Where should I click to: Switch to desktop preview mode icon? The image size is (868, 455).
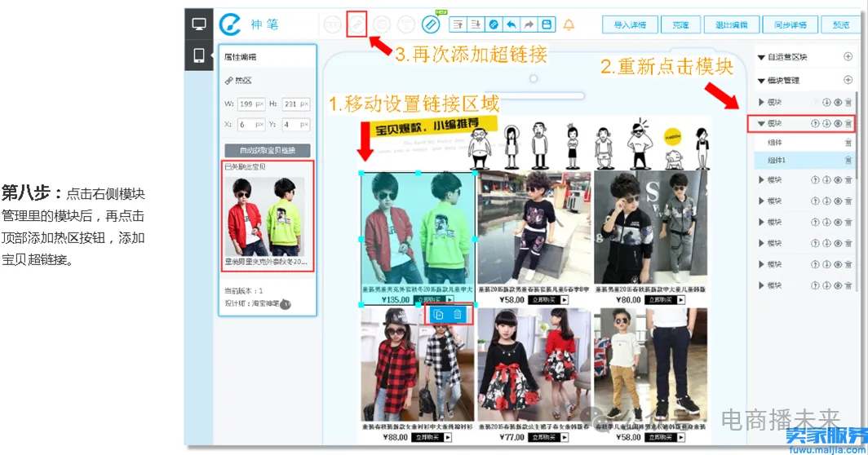pyautogui.click(x=198, y=24)
